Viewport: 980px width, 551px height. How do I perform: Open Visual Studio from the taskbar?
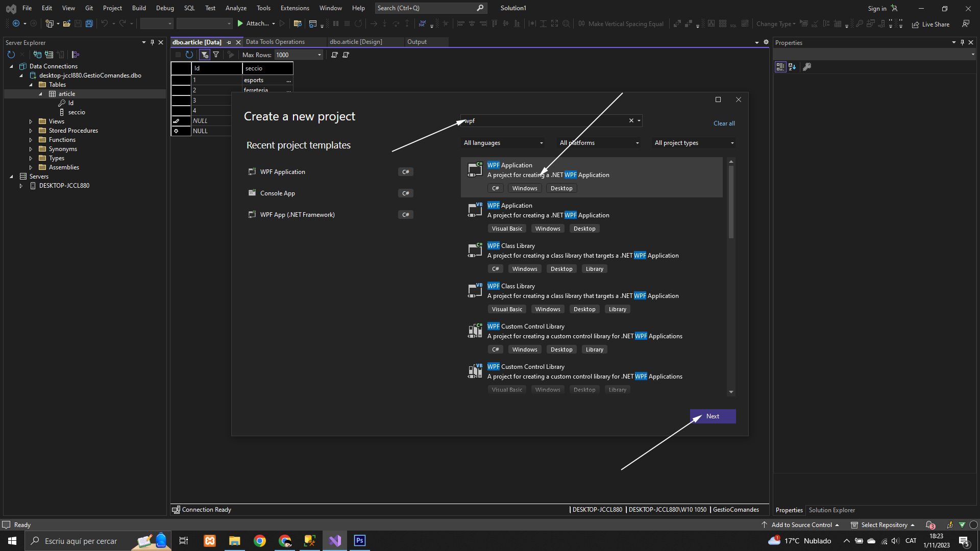pos(335,541)
